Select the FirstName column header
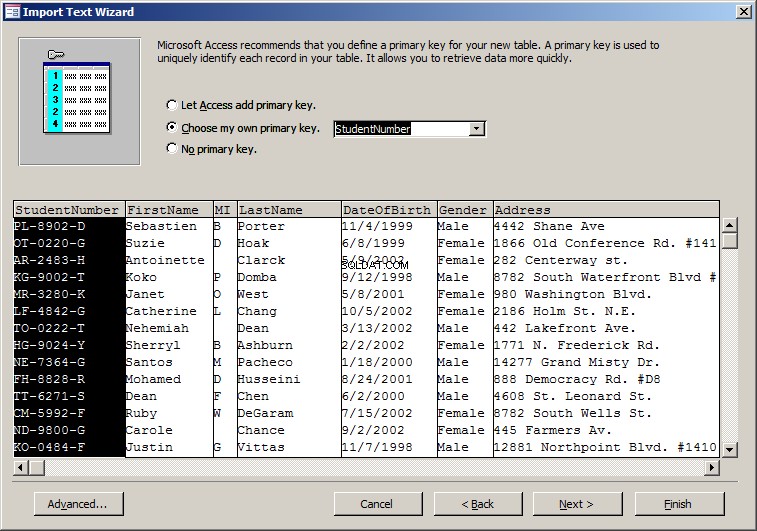This screenshot has width=757, height=531. click(x=169, y=210)
